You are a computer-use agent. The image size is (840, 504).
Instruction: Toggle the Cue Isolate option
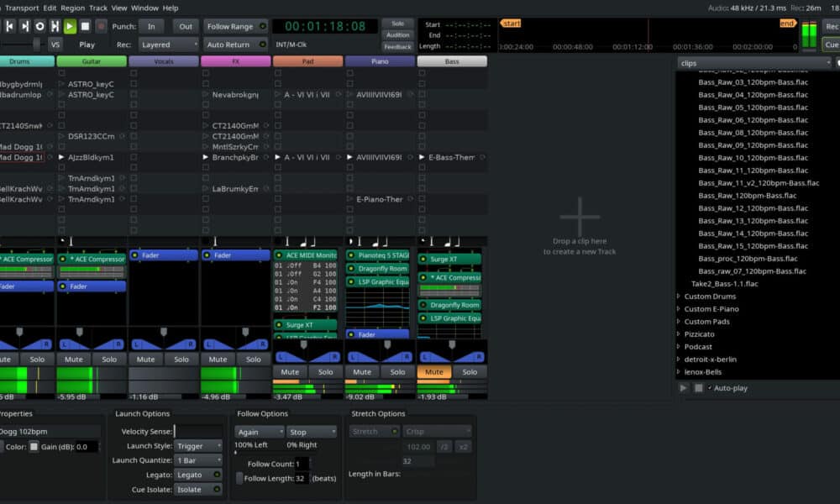point(197,490)
